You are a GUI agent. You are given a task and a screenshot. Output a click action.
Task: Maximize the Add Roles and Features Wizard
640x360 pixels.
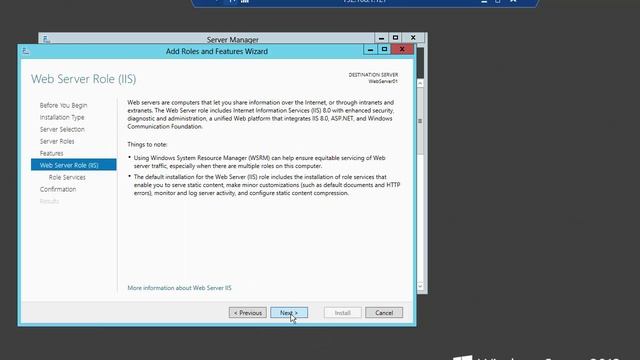pos(384,49)
